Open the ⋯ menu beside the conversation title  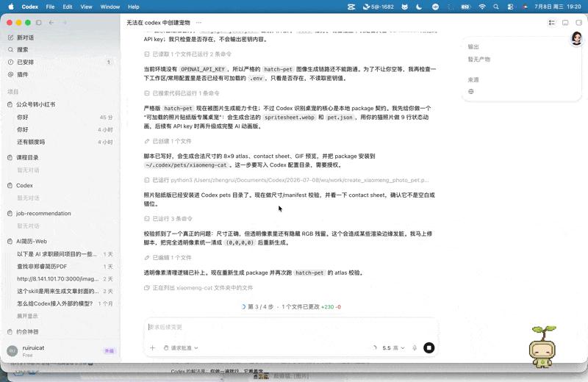point(198,23)
